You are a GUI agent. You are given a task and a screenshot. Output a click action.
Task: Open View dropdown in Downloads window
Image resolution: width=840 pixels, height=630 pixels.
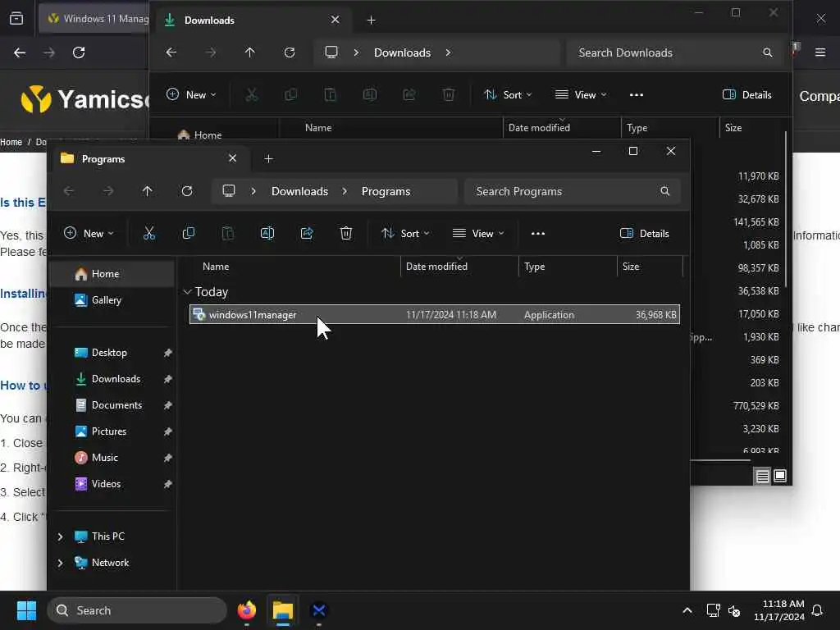582,95
